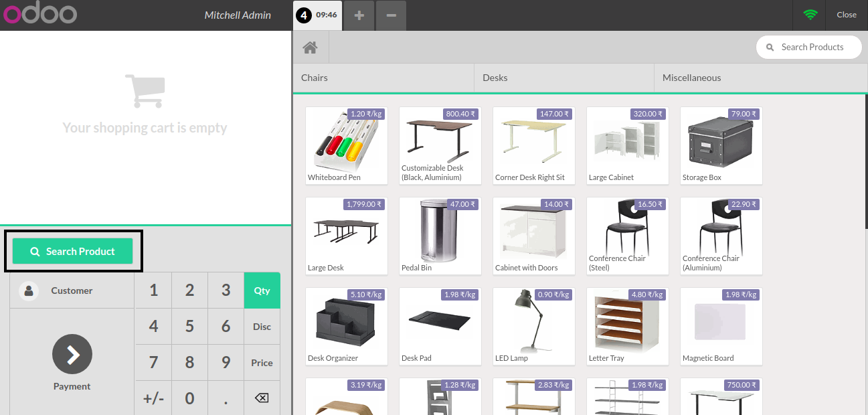Add Corner Desk Right Sit product
This screenshot has height=415, width=868.
click(x=534, y=145)
